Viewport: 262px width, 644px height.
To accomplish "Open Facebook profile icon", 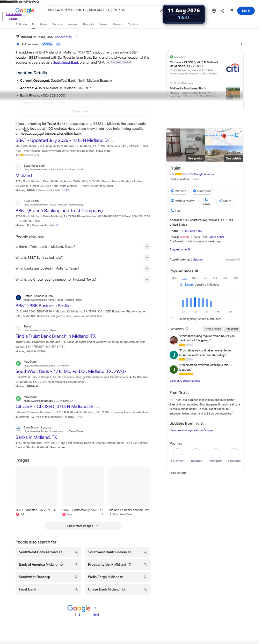I will [235, 453].
